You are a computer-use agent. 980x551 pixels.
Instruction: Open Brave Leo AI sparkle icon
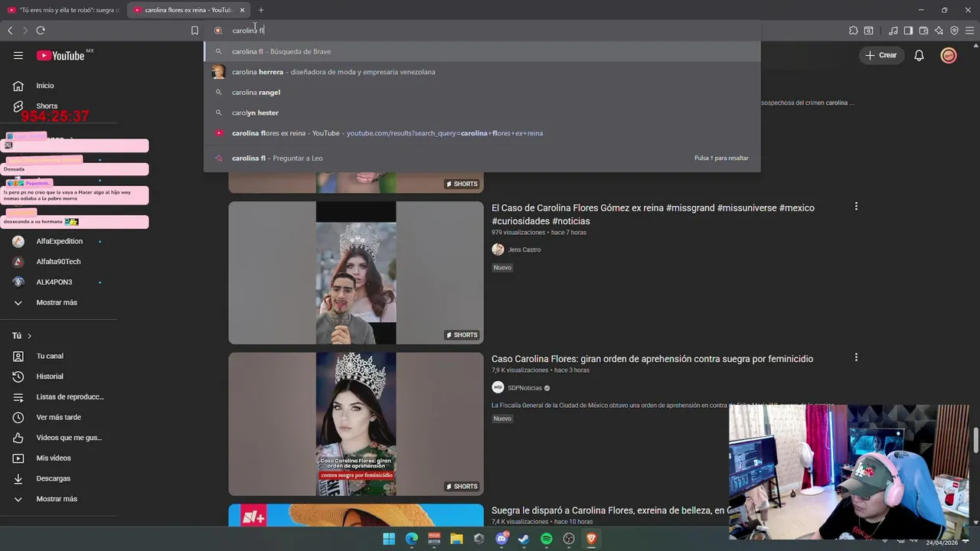pyautogui.click(x=939, y=31)
